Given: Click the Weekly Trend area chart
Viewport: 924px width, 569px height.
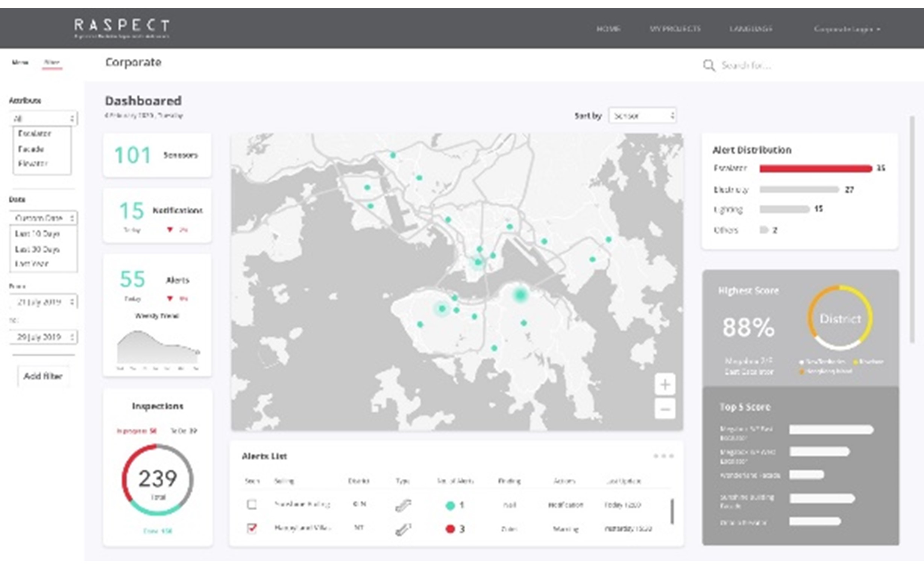Looking at the screenshot, I should pyautogui.click(x=158, y=347).
